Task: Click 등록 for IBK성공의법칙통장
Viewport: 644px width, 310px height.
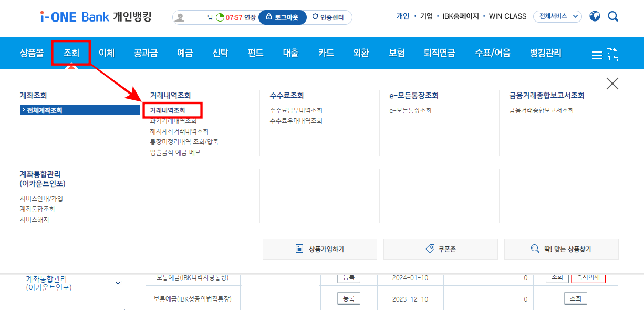Action: 348,298
